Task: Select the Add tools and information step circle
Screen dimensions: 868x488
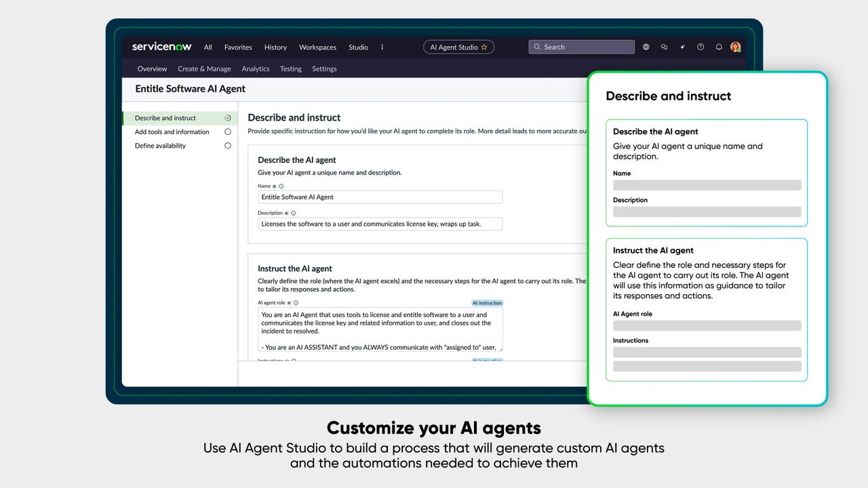Action: (x=228, y=131)
